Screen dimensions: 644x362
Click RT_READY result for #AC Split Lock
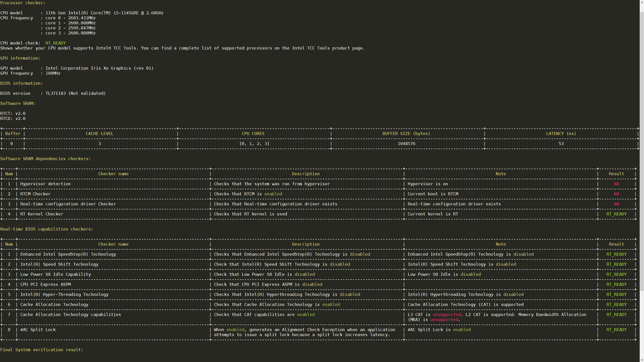tap(616, 330)
